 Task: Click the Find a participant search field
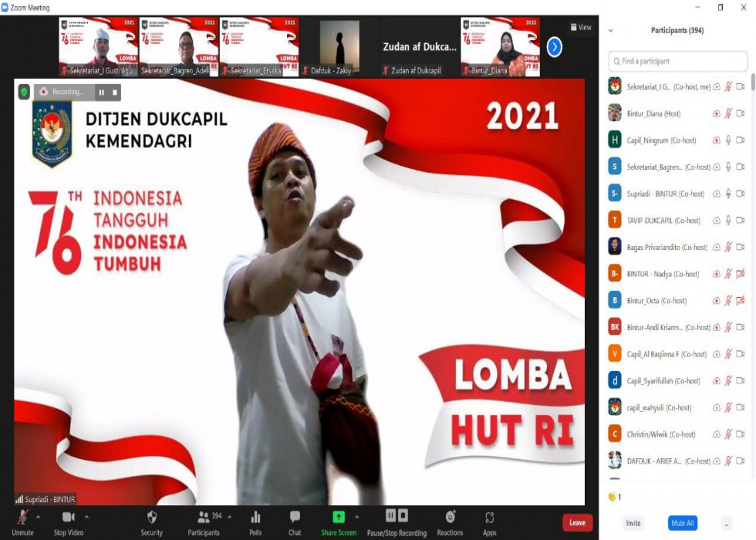pos(679,61)
